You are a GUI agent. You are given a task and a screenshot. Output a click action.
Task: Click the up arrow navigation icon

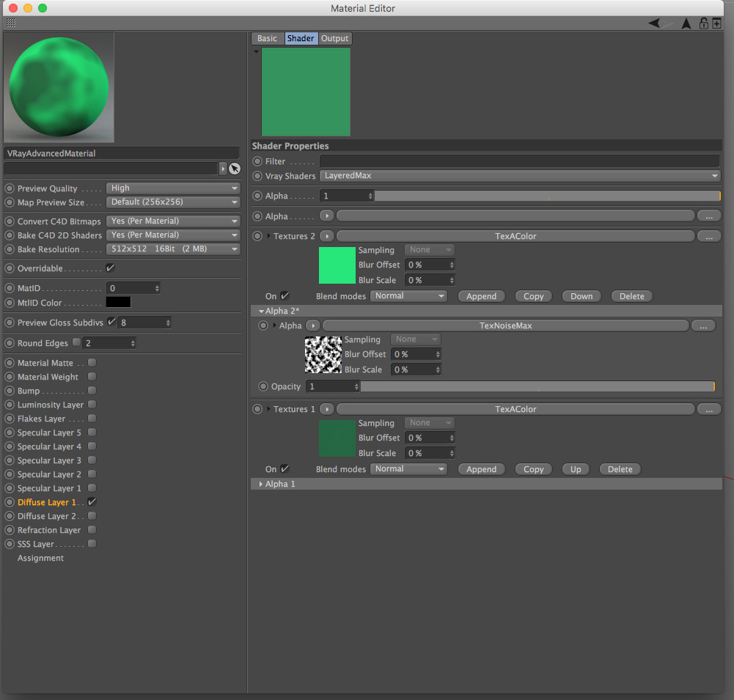point(686,23)
